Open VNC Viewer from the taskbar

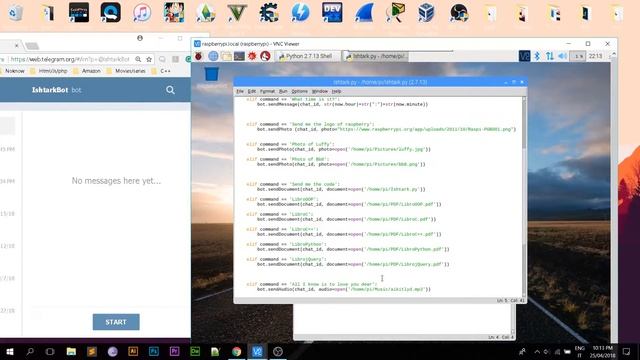click(257, 351)
